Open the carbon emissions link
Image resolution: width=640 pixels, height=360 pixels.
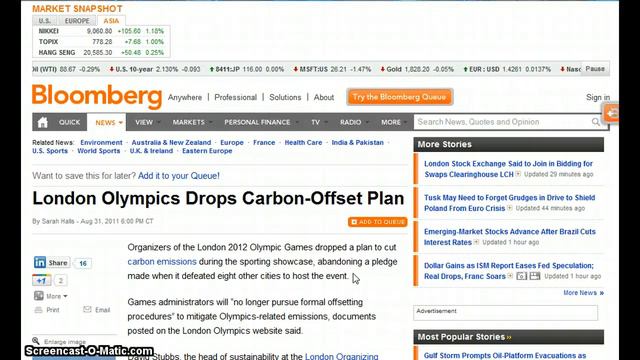pyautogui.click(x=162, y=261)
